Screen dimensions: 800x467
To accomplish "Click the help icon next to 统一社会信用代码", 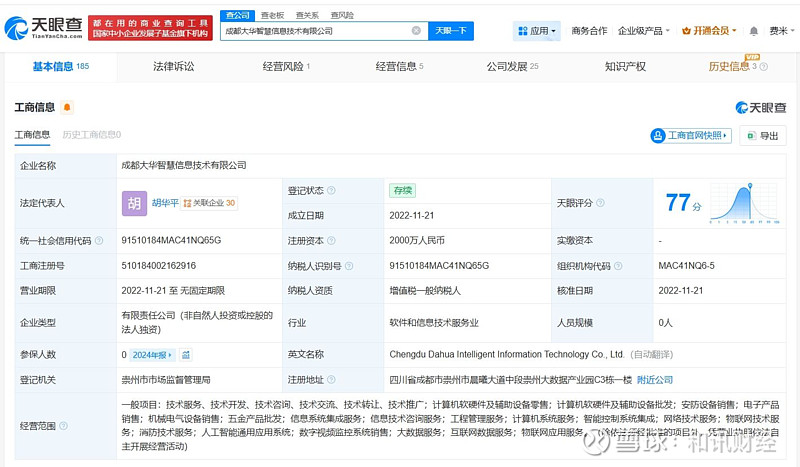I will click(x=99, y=241).
